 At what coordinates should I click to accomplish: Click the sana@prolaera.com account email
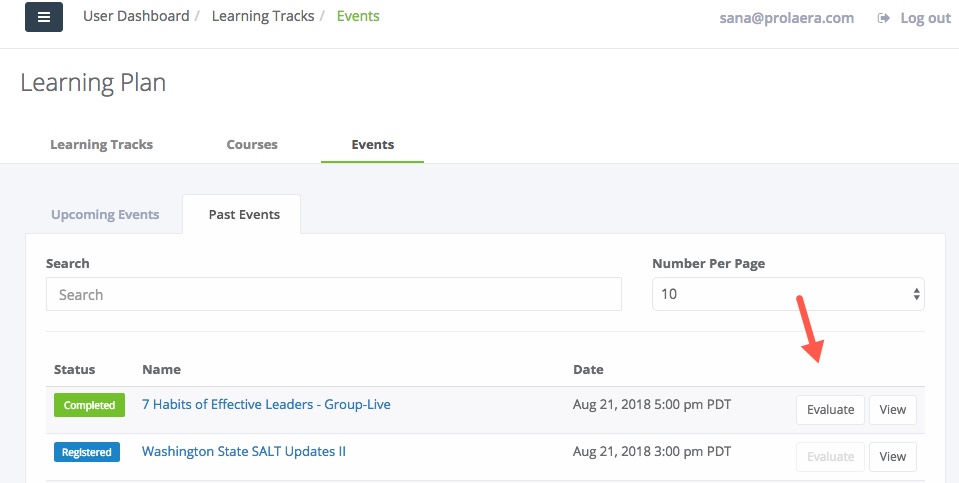pos(787,18)
